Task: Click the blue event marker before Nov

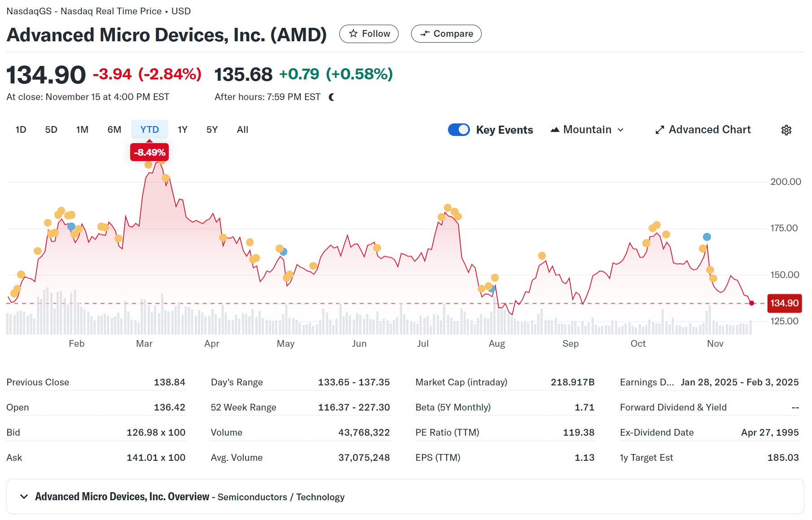Action: tap(707, 237)
